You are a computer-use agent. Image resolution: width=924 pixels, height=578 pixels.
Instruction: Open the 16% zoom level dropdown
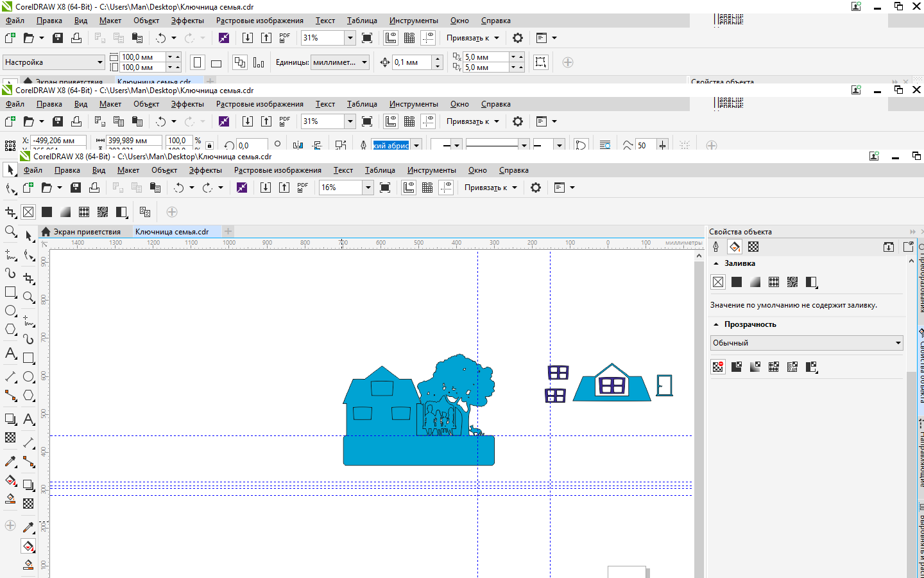point(368,188)
